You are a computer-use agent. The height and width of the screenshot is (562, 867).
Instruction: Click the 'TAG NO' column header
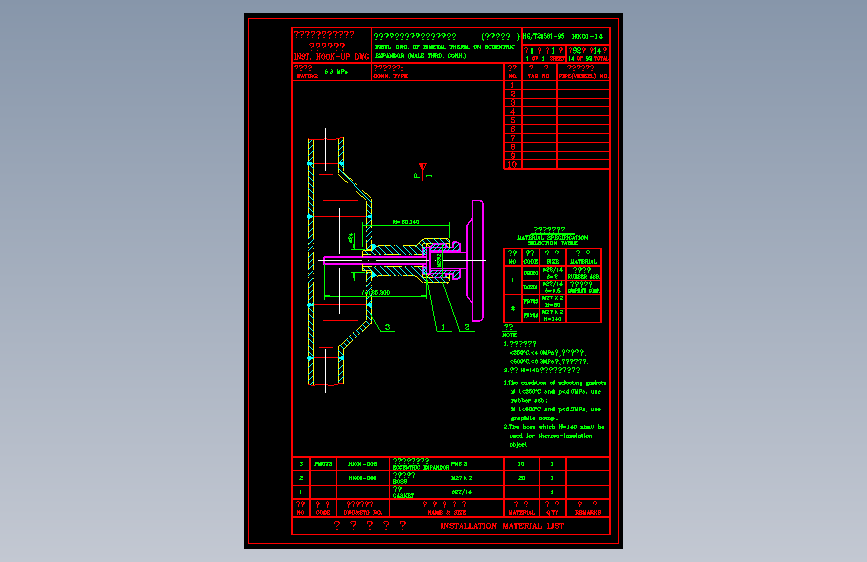click(x=538, y=76)
